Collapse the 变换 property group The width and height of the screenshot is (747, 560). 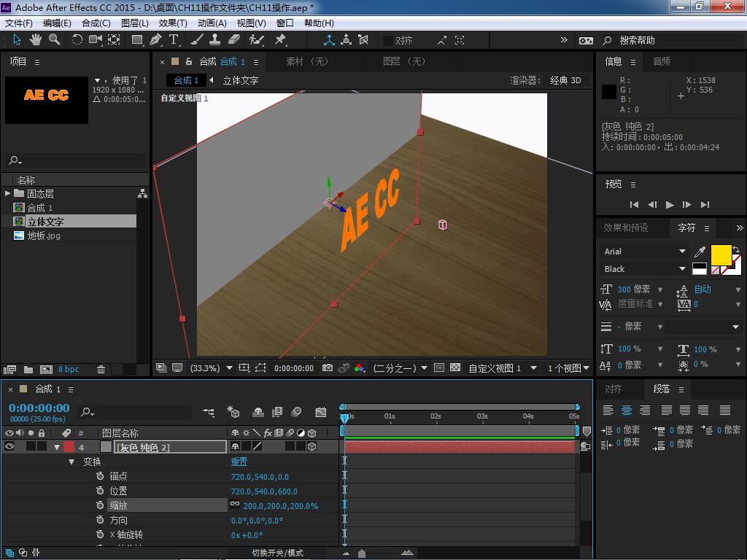click(x=71, y=462)
